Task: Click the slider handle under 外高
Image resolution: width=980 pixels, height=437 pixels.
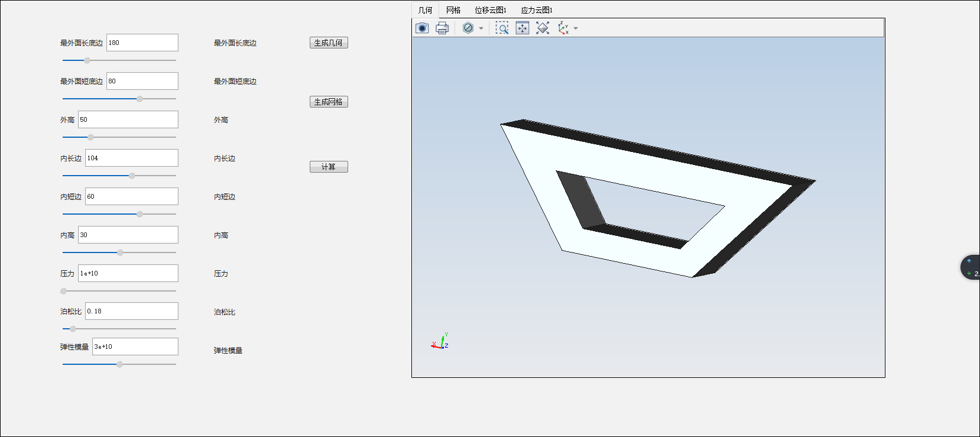Action: tap(90, 137)
